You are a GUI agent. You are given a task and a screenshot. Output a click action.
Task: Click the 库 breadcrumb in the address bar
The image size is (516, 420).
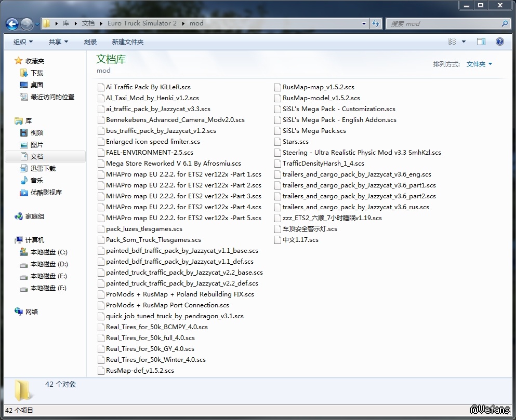(66, 23)
